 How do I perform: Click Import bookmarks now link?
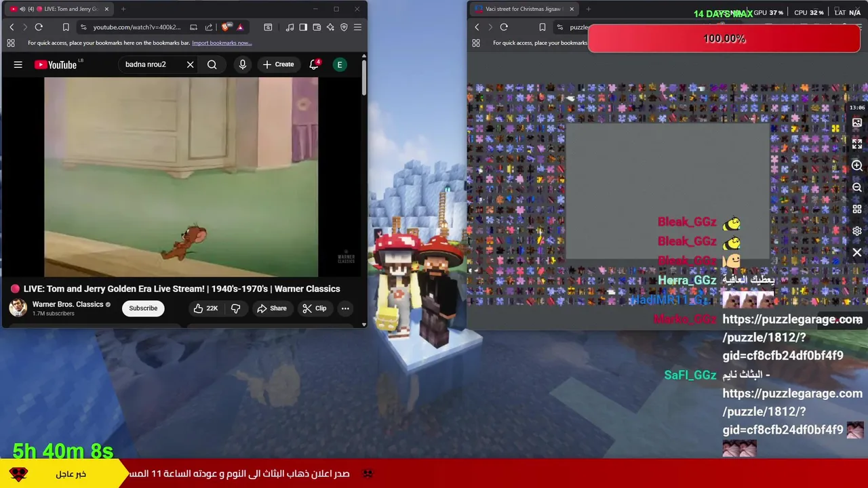tap(222, 43)
